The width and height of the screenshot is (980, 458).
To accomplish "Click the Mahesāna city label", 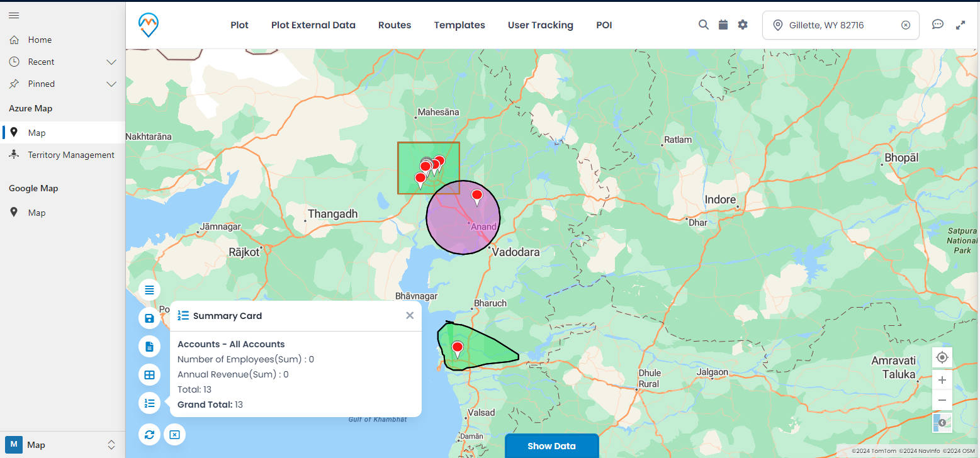I will pos(439,112).
